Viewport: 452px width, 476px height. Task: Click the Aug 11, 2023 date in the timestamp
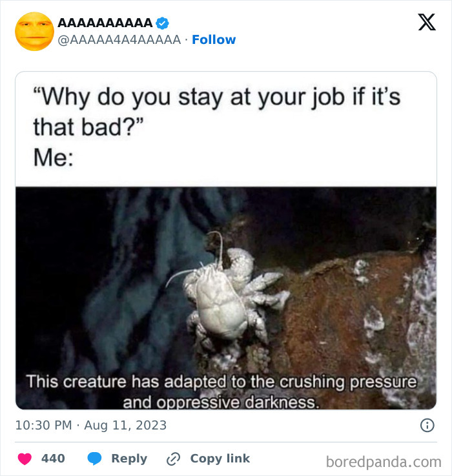125,426
